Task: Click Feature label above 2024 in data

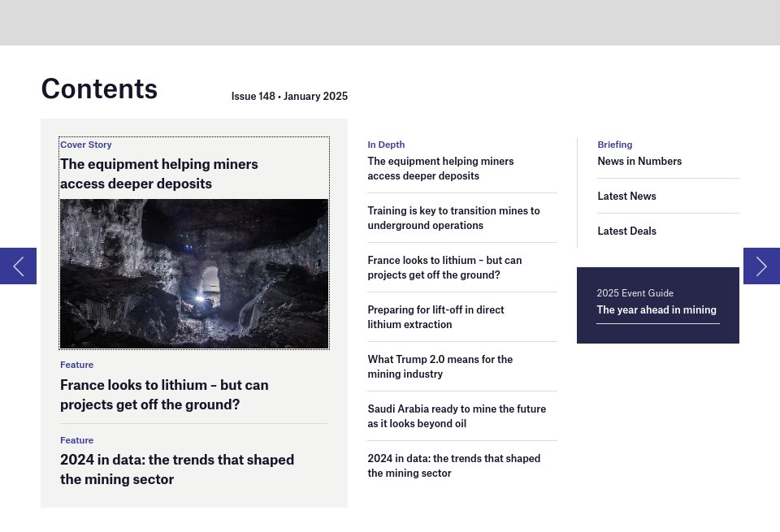Action: [76, 440]
